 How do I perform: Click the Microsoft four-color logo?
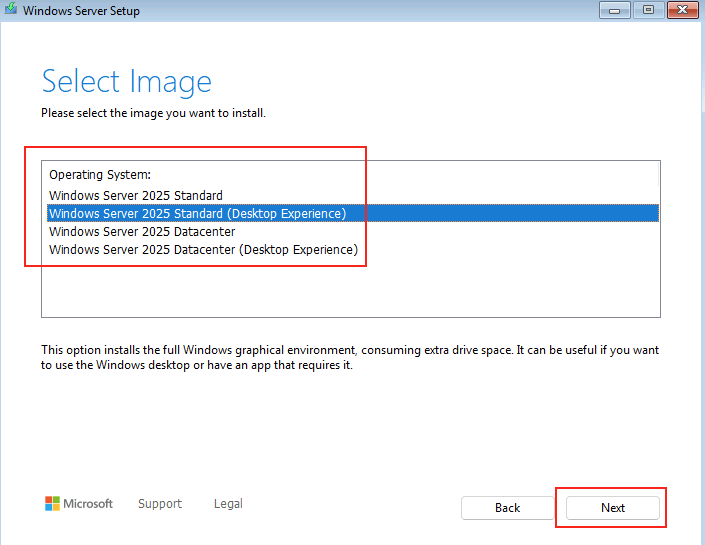52,504
